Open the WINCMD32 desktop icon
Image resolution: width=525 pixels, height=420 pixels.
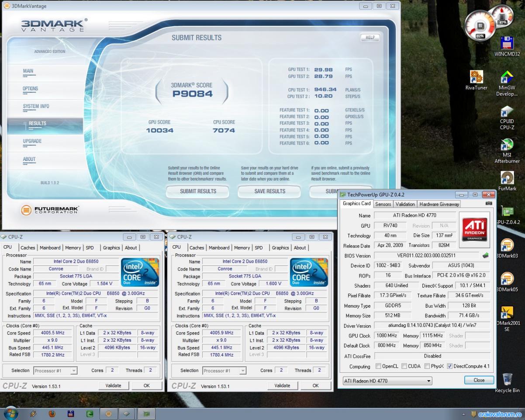[x=507, y=47]
